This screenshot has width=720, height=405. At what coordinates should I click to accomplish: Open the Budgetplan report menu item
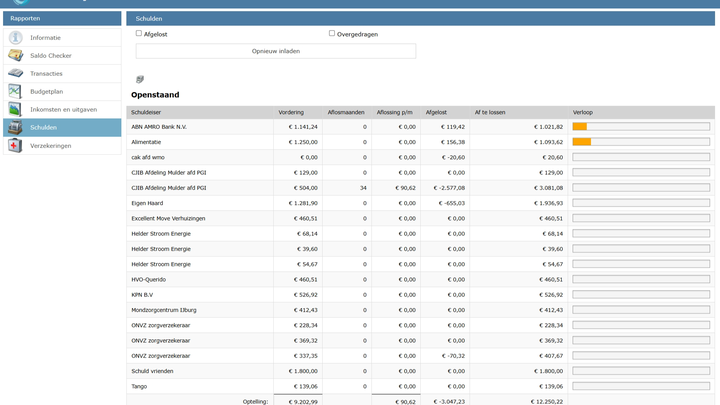pyautogui.click(x=46, y=92)
